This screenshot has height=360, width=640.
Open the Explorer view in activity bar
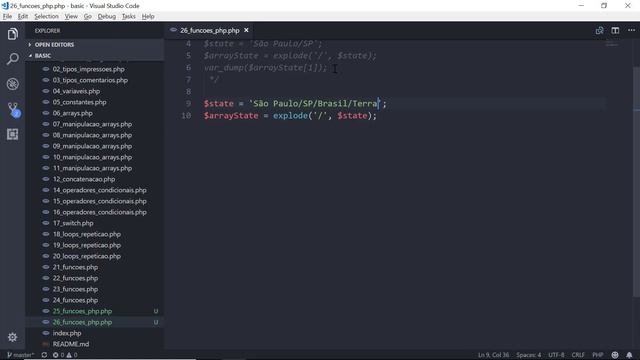13,34
